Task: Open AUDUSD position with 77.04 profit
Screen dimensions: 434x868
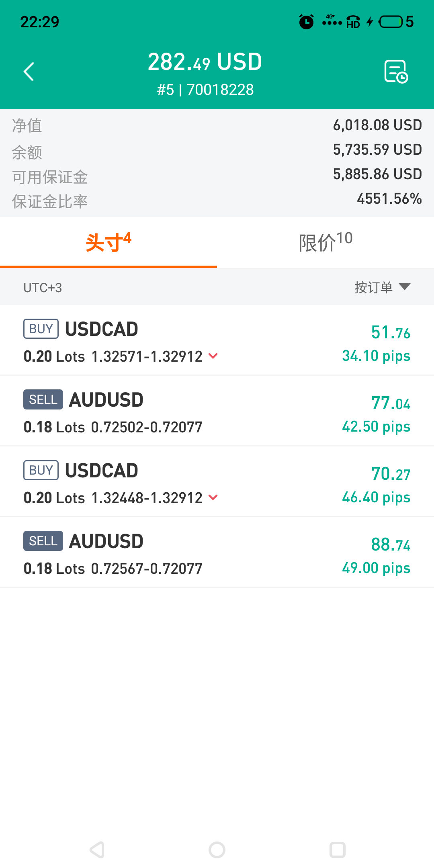Action: point(217,411)
